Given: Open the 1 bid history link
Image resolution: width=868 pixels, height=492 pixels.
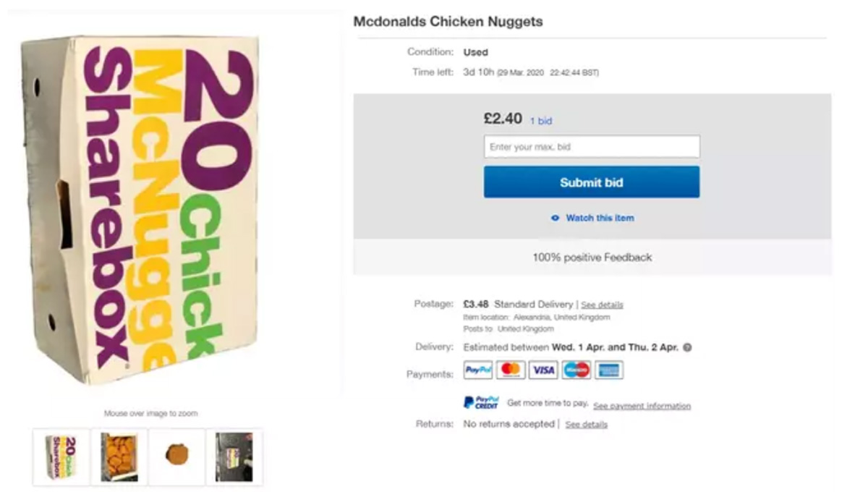Looking at the screenshot, I should [540, 121].
